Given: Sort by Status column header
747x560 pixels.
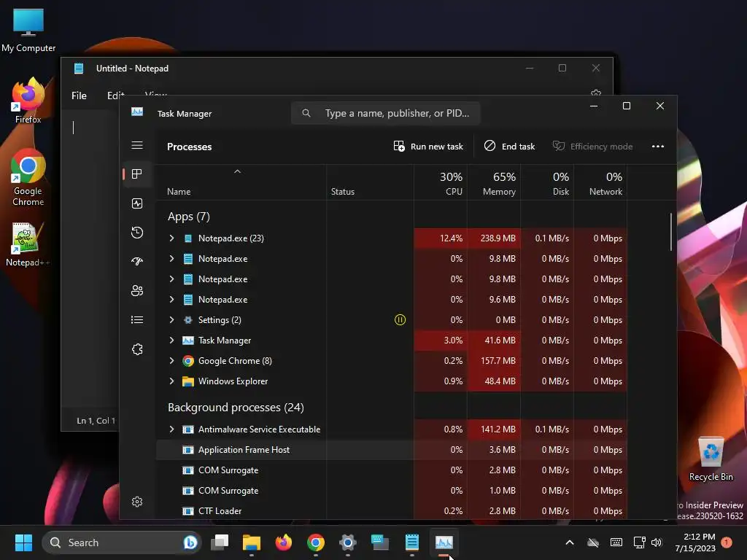Looking at the screenshot, I should click(370, 183).
